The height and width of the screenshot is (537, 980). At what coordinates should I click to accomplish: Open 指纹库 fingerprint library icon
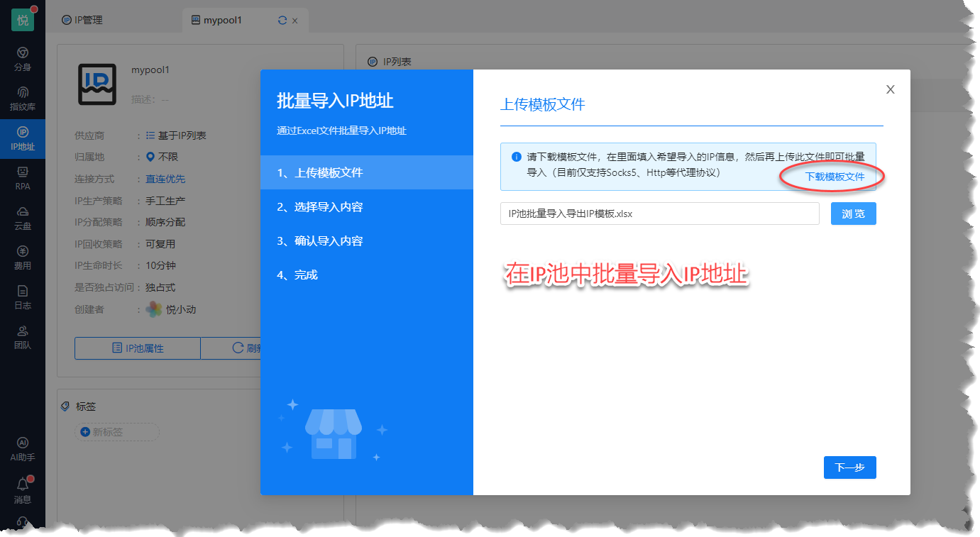click(x=23, y=99)
